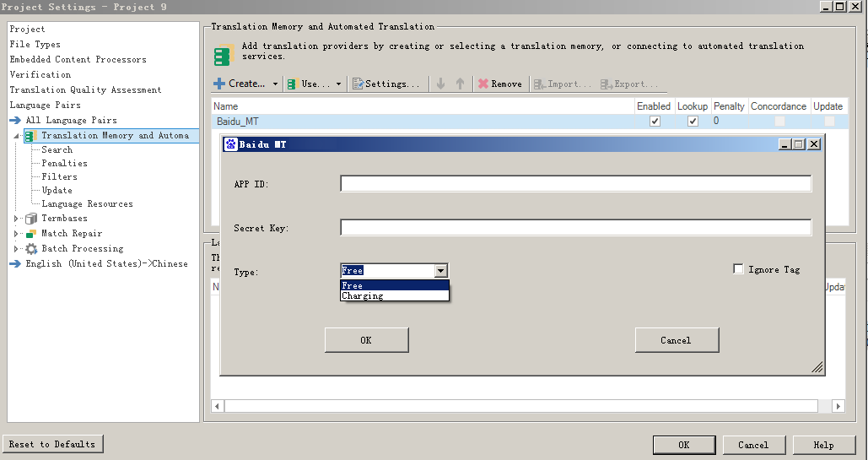
Task: Toggle Update checkbox for Baidu_MT
Action: coord(829,121)
